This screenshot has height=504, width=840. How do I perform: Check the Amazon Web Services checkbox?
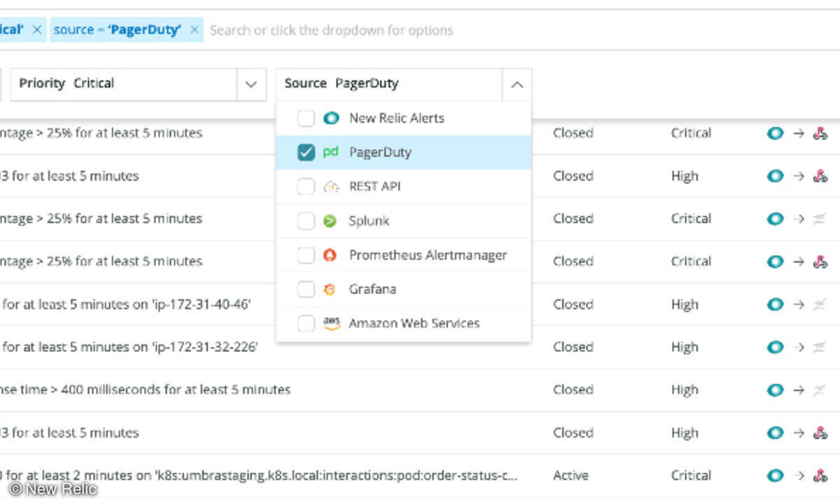tap(306, 323)
